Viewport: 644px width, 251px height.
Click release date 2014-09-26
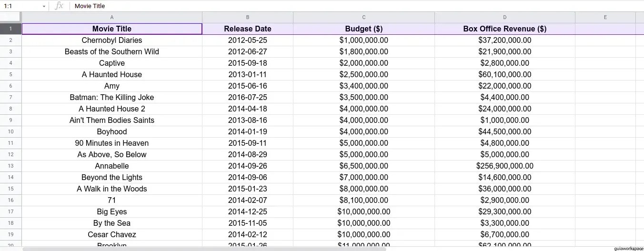point(248,166)
